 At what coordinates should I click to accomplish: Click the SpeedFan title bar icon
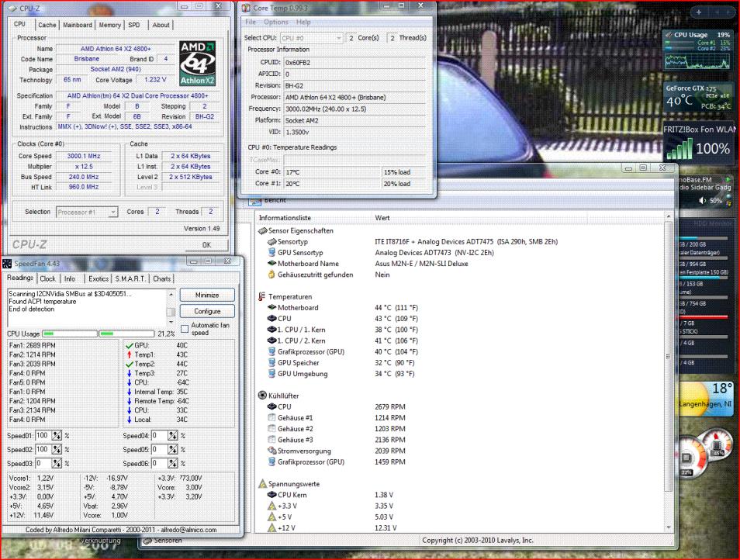pos(7,263)
